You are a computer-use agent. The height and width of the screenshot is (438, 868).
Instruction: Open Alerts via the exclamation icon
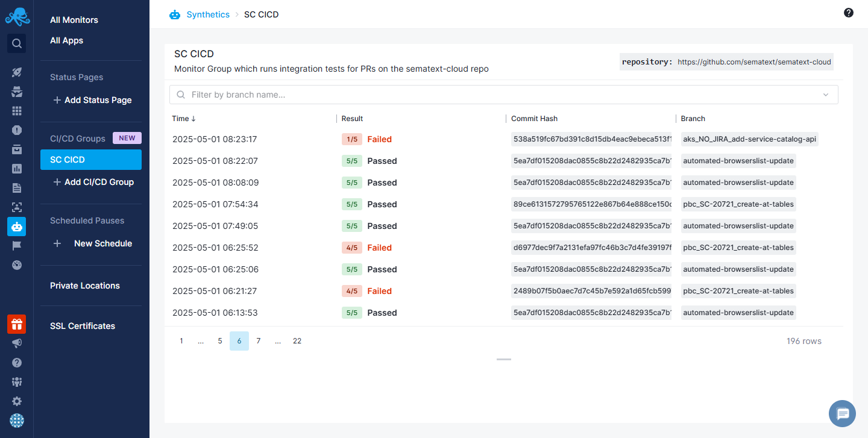(16, 130)
